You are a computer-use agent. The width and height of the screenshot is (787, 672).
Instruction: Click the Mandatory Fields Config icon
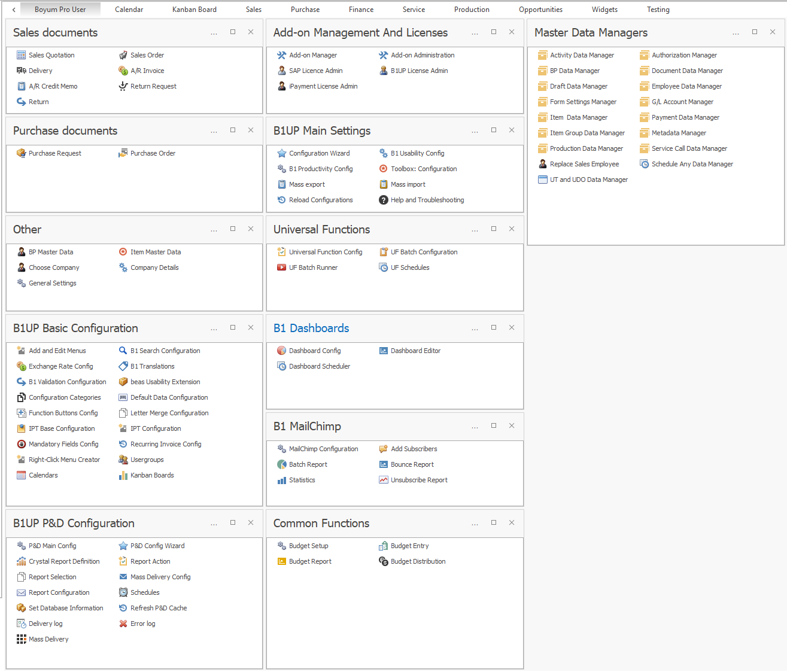(22, 444)
